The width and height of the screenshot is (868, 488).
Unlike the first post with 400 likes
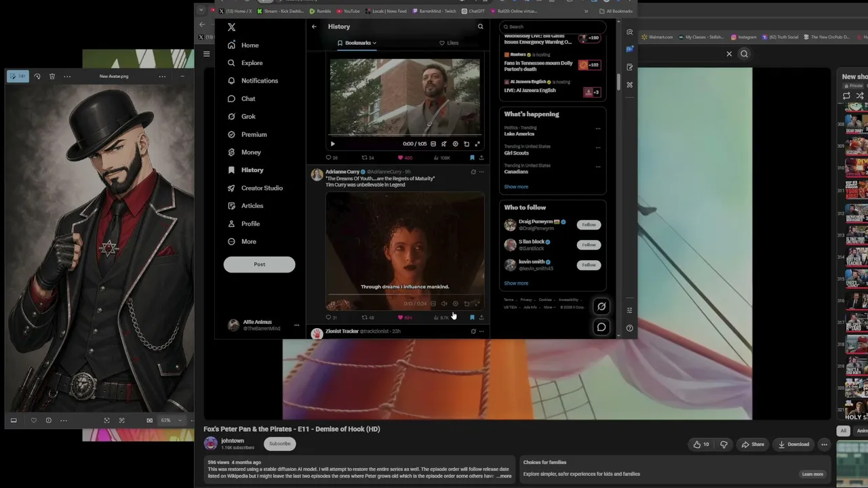pos(406,158)
